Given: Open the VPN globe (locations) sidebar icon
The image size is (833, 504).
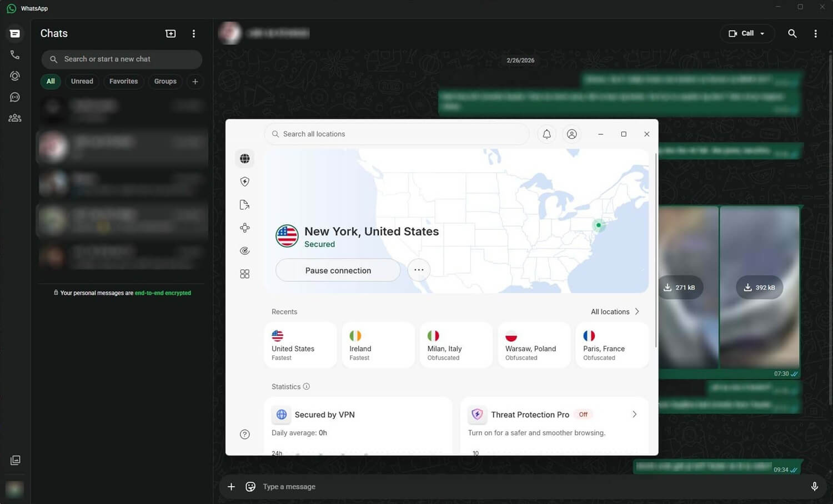Looking at the screenshot, I should (245, 159).
